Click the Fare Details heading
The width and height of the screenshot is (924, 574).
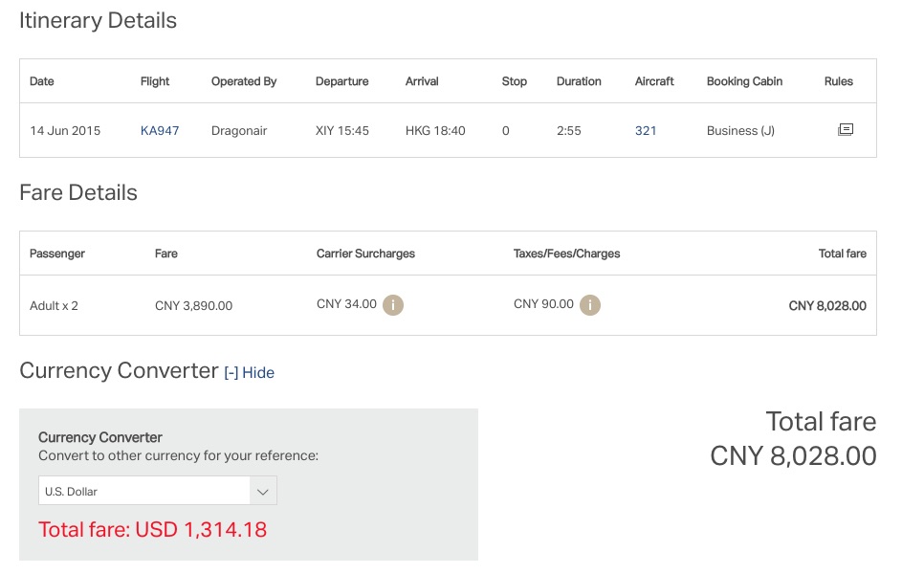coord(78,192)
